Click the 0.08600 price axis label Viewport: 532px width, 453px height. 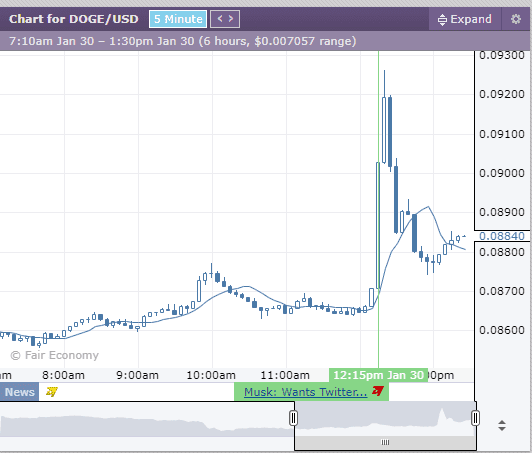502,330
